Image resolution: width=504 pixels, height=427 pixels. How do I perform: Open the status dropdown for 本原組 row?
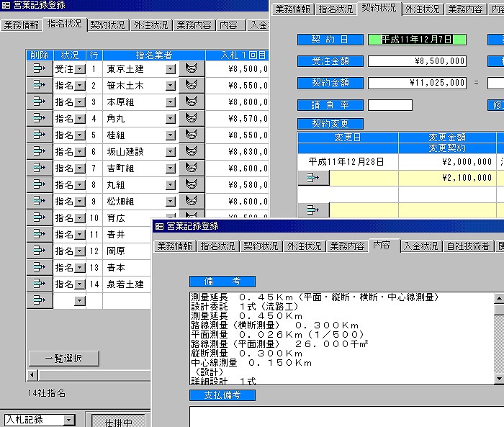coord(79,102)
